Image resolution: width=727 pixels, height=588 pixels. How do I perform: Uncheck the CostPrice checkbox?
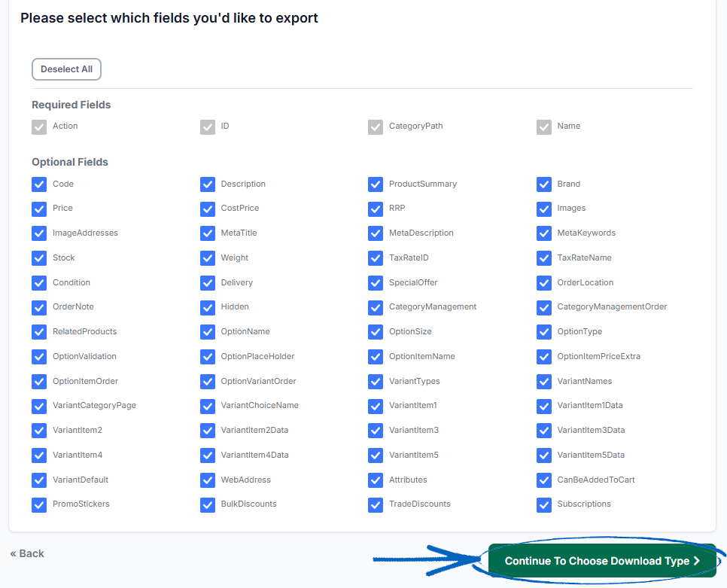(208, 209)
